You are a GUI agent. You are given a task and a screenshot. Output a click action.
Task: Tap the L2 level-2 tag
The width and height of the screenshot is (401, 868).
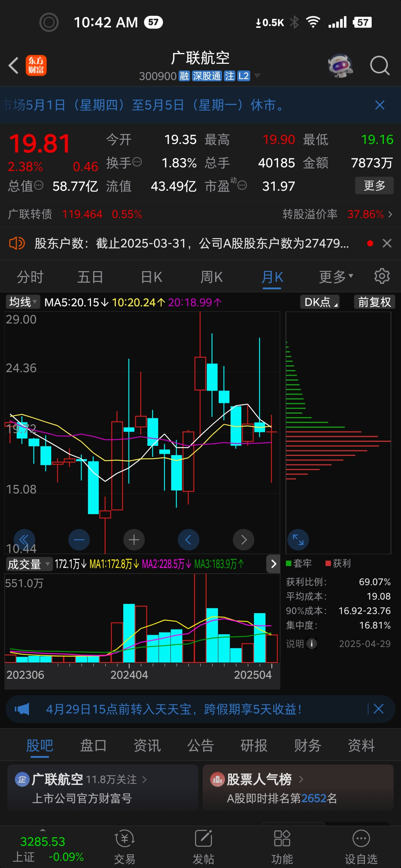[x=244, y=76]
